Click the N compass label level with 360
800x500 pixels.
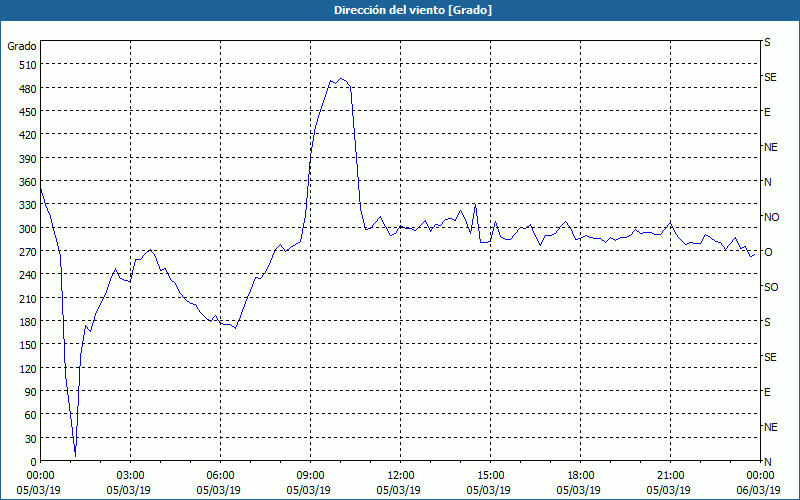click(767, 182)
